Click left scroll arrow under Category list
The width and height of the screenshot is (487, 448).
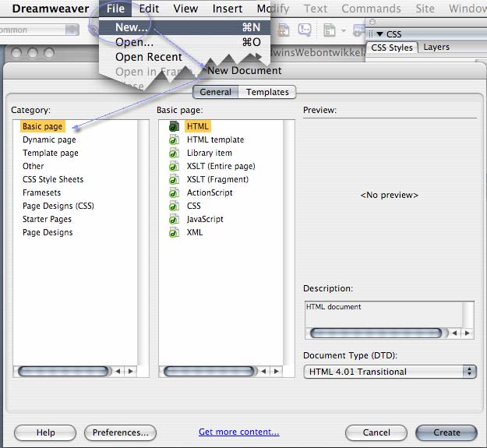click(118, 371)
